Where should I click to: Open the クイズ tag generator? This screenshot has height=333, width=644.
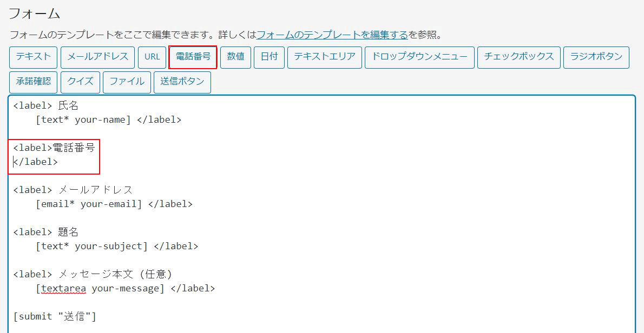(80, 82)
